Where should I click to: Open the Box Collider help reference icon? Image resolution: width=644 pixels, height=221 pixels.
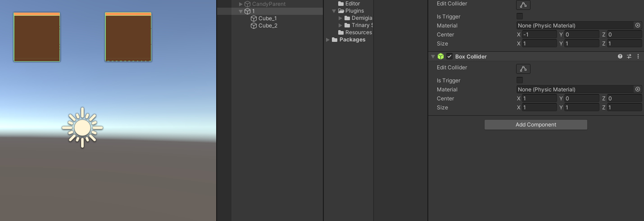pos(620,57)
